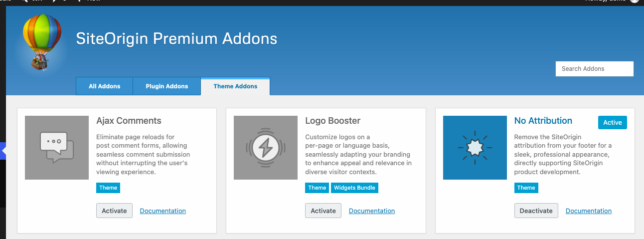This screenshot has width=644, height=239.
Task: Click the user avatar in admin bar
Action: [634, 1]
